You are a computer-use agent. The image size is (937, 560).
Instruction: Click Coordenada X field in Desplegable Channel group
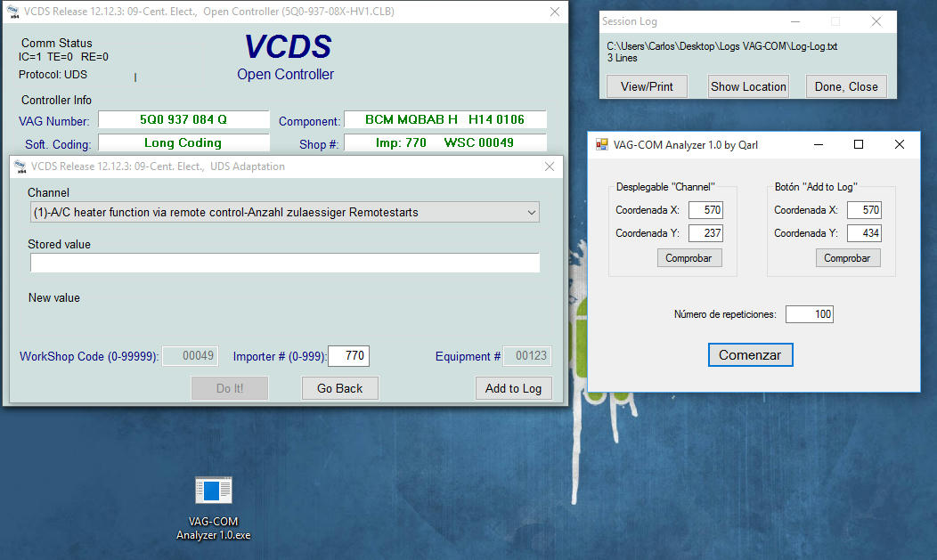tap(705, 210)
